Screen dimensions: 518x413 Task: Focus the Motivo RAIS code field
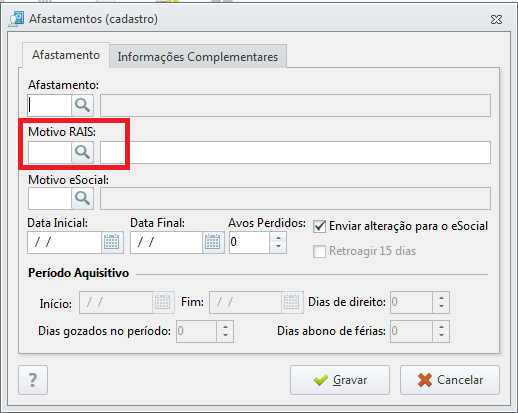pyautogui.click(x=50, y=152)
